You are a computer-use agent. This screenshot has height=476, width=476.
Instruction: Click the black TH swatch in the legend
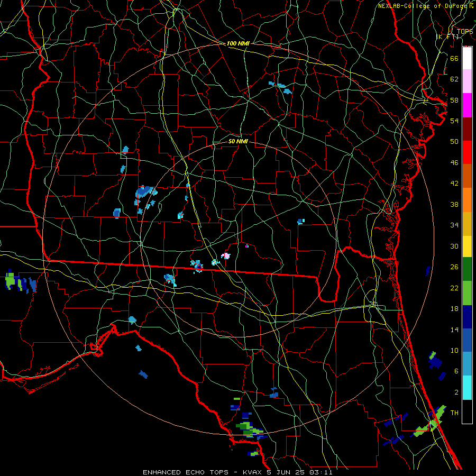click(467, 411)
